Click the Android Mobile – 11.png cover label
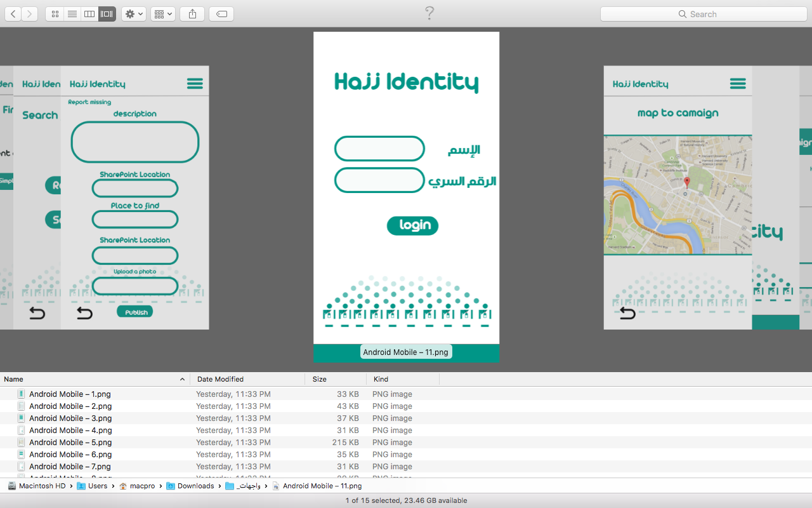Screen dimensions: 812x508 point(406,352)
